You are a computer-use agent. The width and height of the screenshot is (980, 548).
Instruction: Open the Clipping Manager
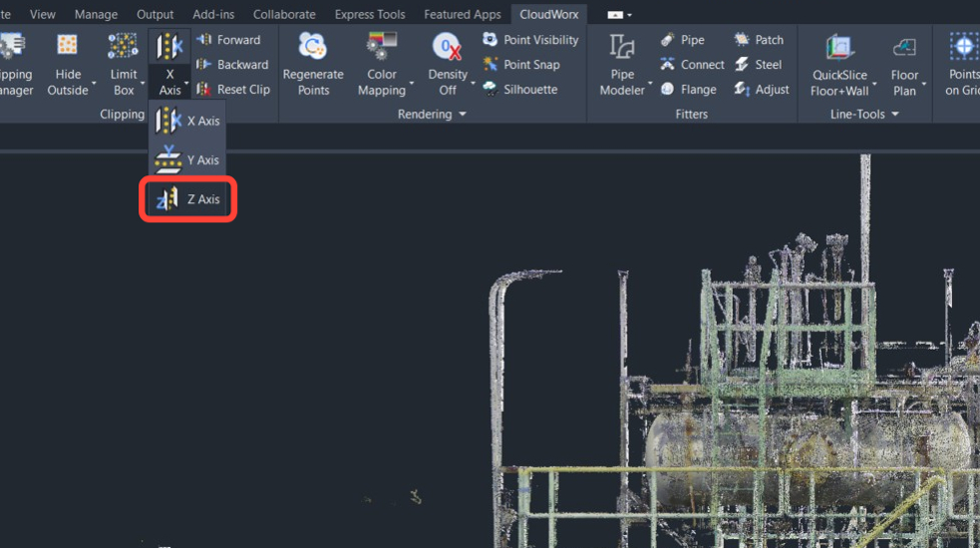(x=16, y=65)
